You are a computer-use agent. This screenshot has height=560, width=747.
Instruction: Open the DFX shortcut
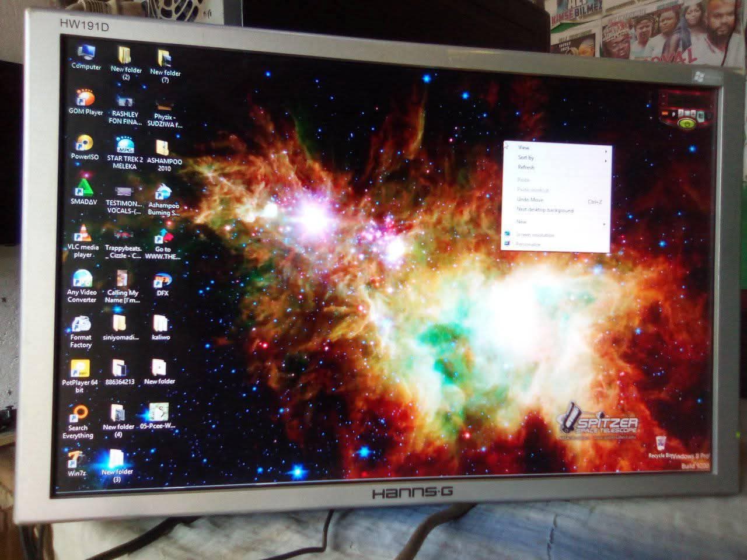pos(162,285)
